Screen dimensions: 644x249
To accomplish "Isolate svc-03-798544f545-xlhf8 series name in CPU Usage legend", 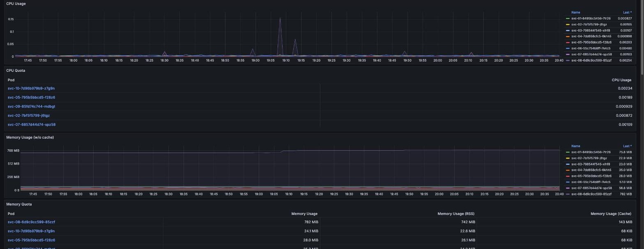I will click(x=591, y=30).
